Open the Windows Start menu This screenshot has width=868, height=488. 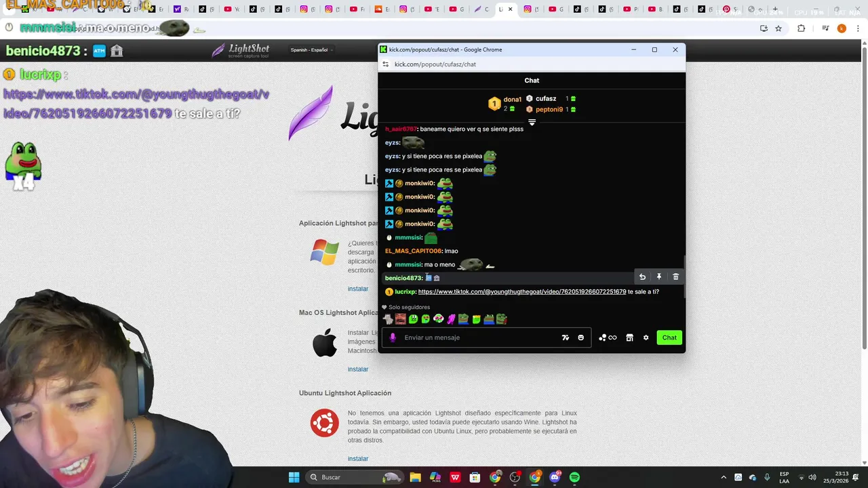click(294, 477)
